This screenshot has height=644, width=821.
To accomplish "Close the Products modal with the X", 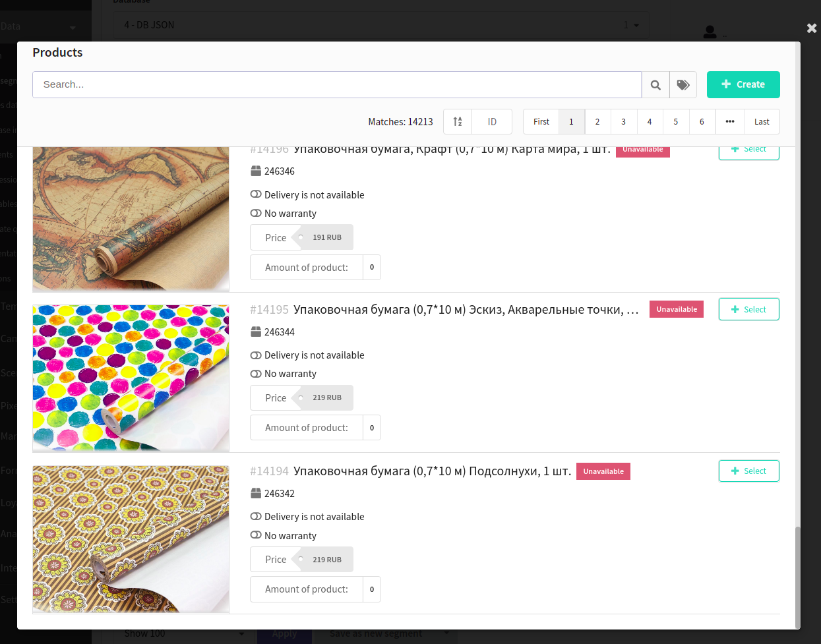I will click(x=812, y=28).
